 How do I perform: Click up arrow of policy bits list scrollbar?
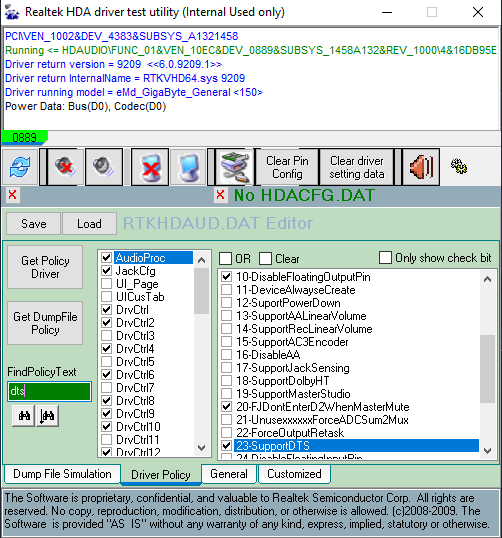point(487,279)
